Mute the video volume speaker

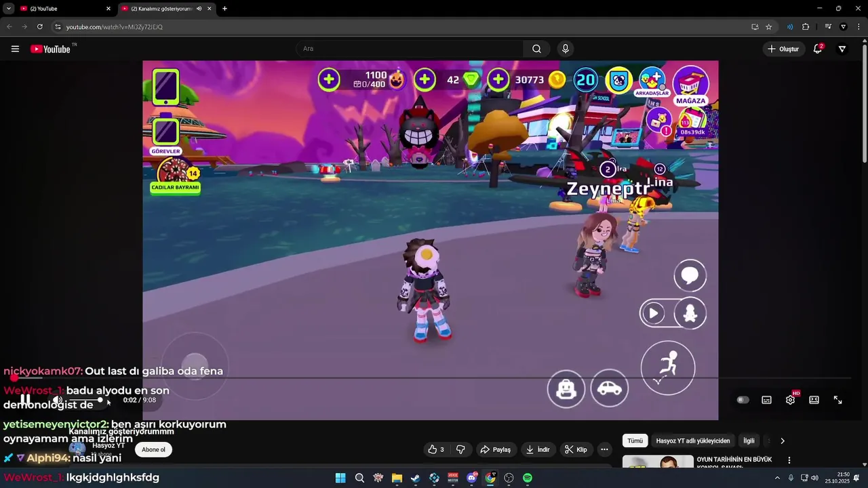(58, 400)
